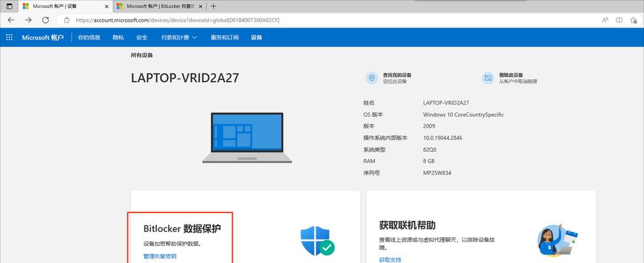Reload the page with refresh icon

[45, 20]
